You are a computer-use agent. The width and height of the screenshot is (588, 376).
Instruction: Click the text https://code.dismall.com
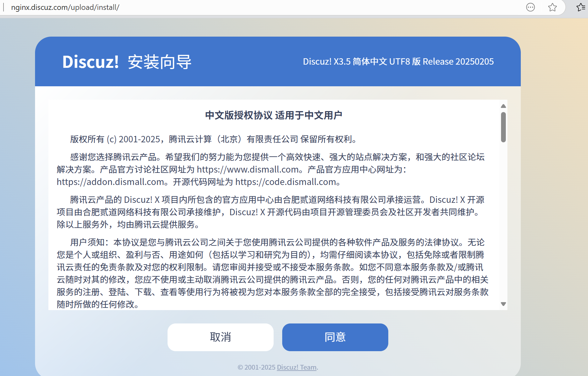click(286, 182)
